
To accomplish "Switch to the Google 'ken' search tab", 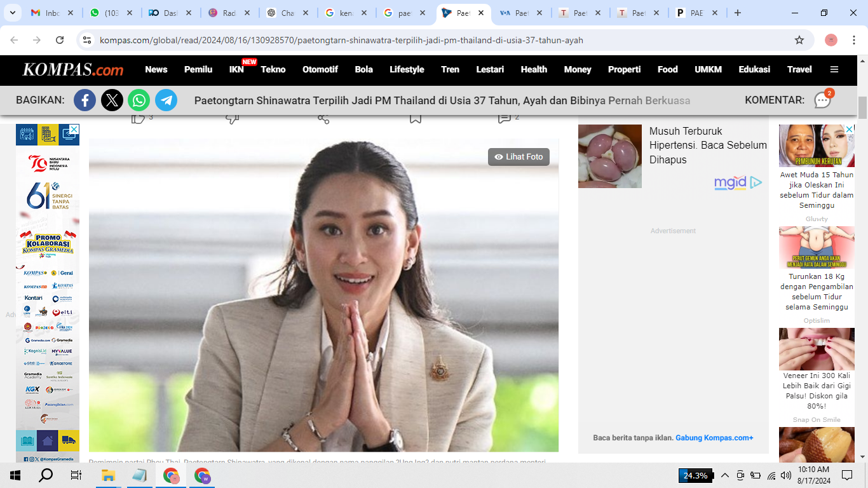I will point(345,13).
